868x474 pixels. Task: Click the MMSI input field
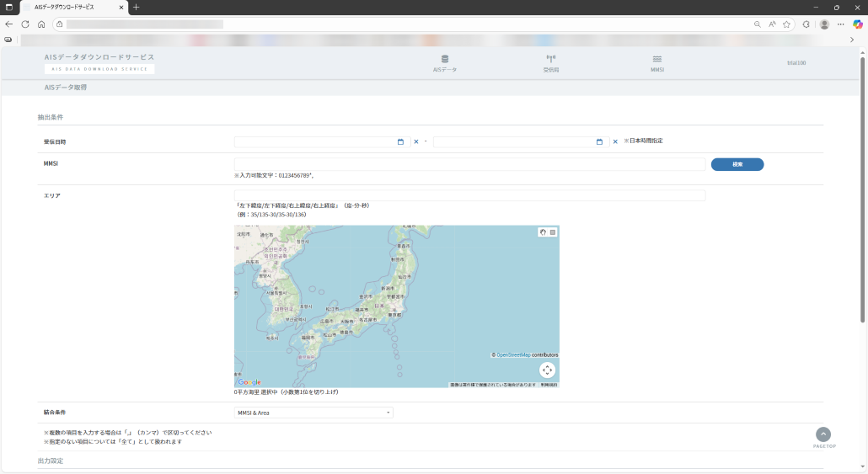click(x=469, y=164)
